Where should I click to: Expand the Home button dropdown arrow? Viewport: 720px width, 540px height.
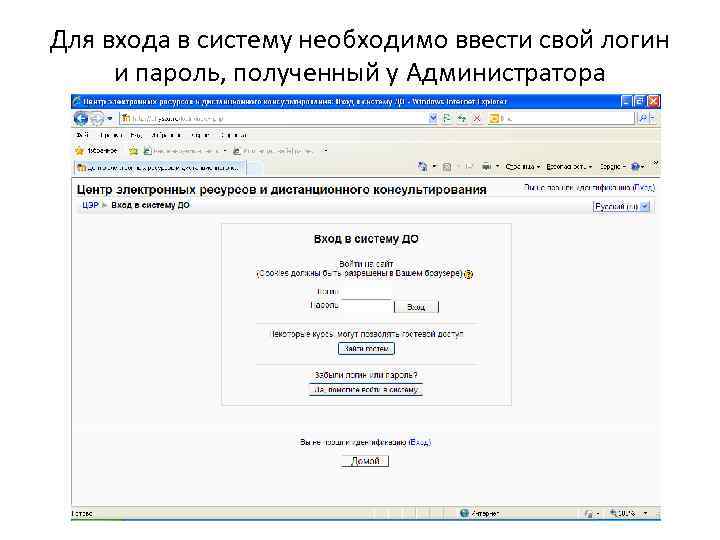click(x=433, y=167)
